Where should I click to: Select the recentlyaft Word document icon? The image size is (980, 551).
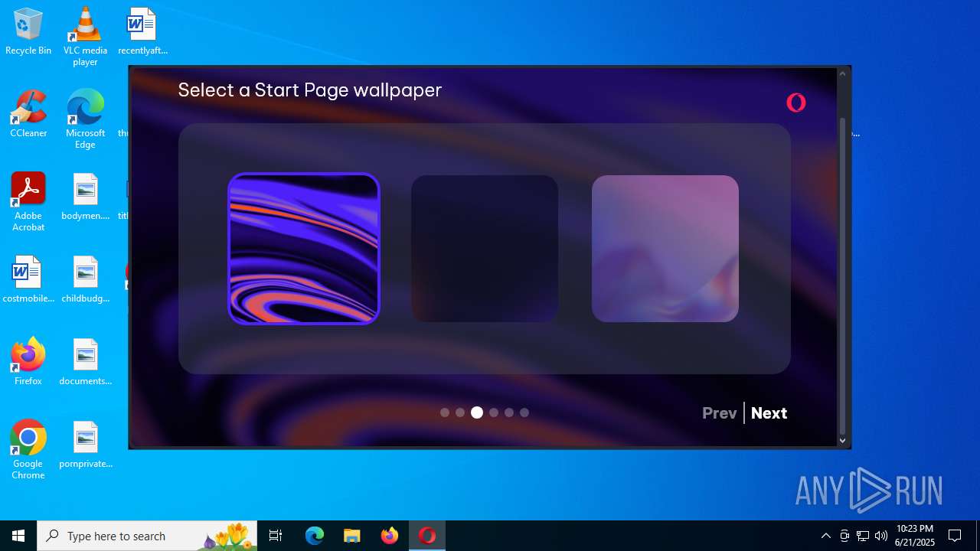142,32
